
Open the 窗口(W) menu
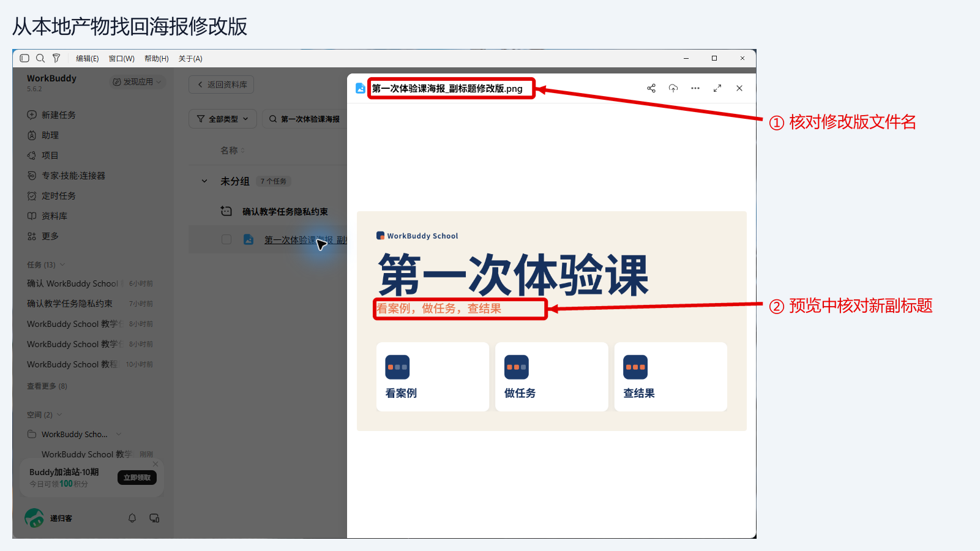[121, 59]
